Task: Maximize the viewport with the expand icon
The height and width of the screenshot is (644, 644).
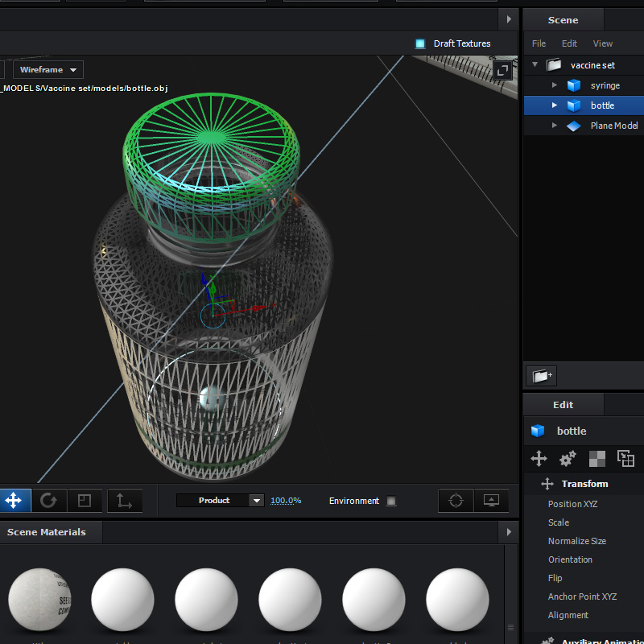Action: click(x=503, y=71)
